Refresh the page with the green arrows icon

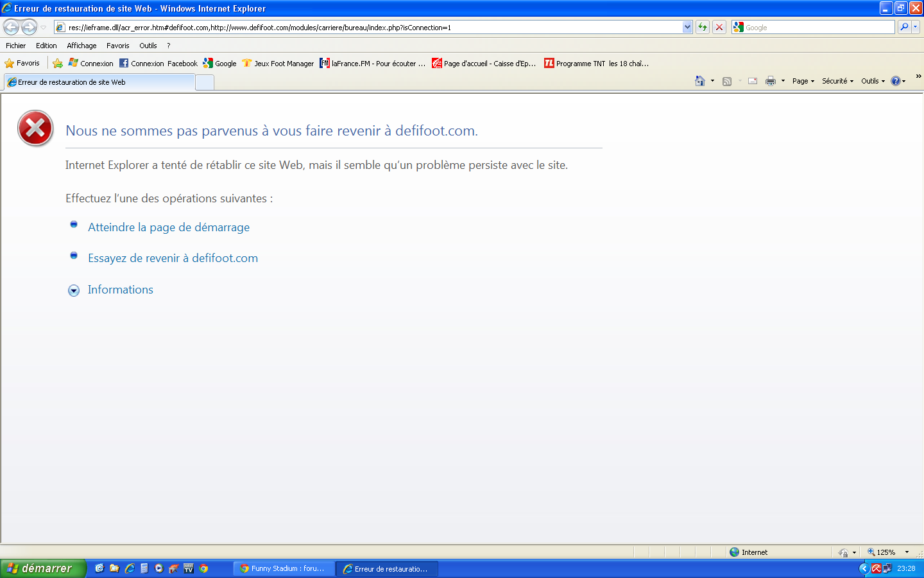703,27
